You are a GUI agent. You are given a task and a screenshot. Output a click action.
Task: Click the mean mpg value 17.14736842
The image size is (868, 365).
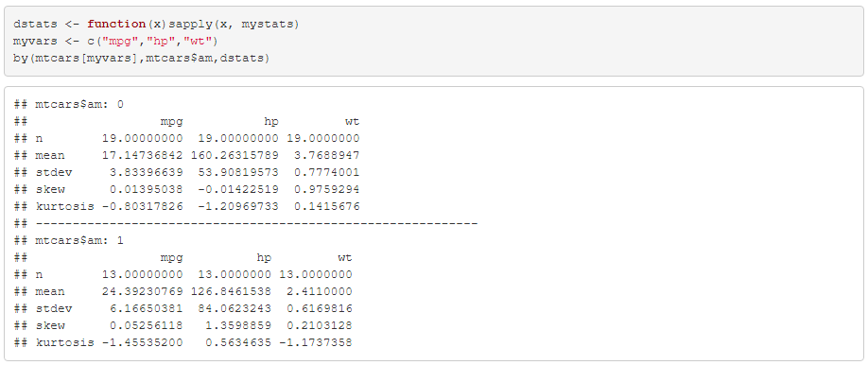(x=142, y=155)
